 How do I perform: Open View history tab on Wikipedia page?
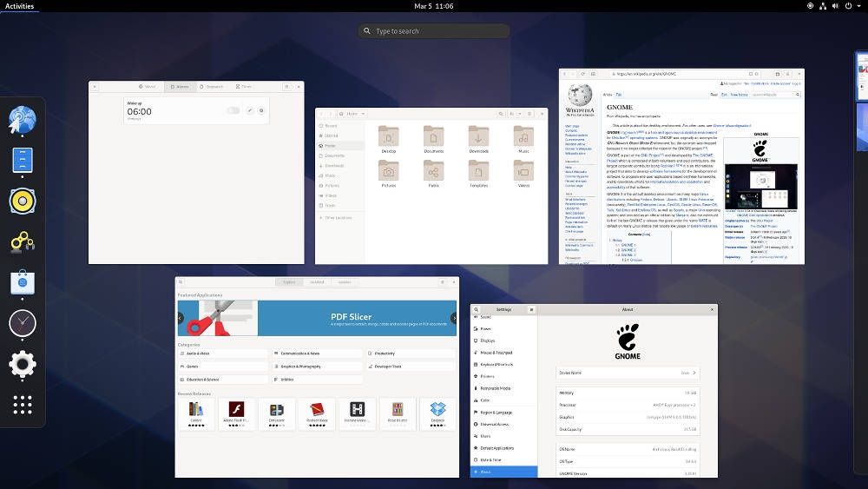pyautogui.click(x=739, y=95)
